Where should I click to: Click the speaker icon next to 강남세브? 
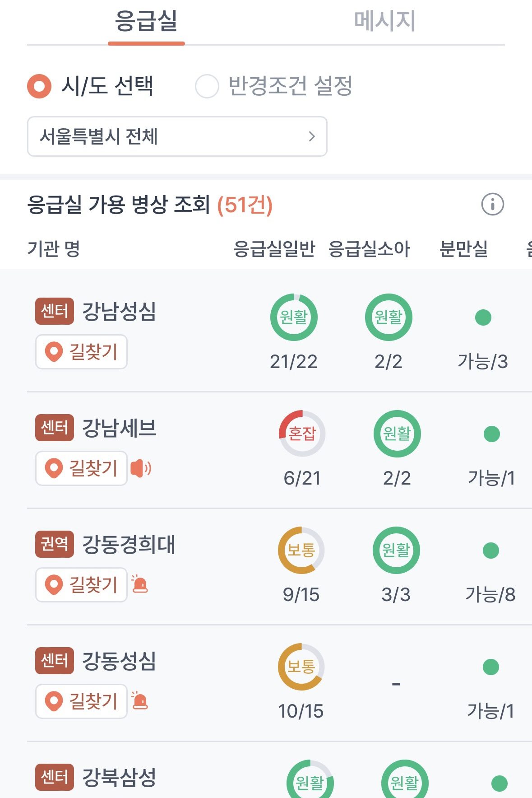click(141, 468)
